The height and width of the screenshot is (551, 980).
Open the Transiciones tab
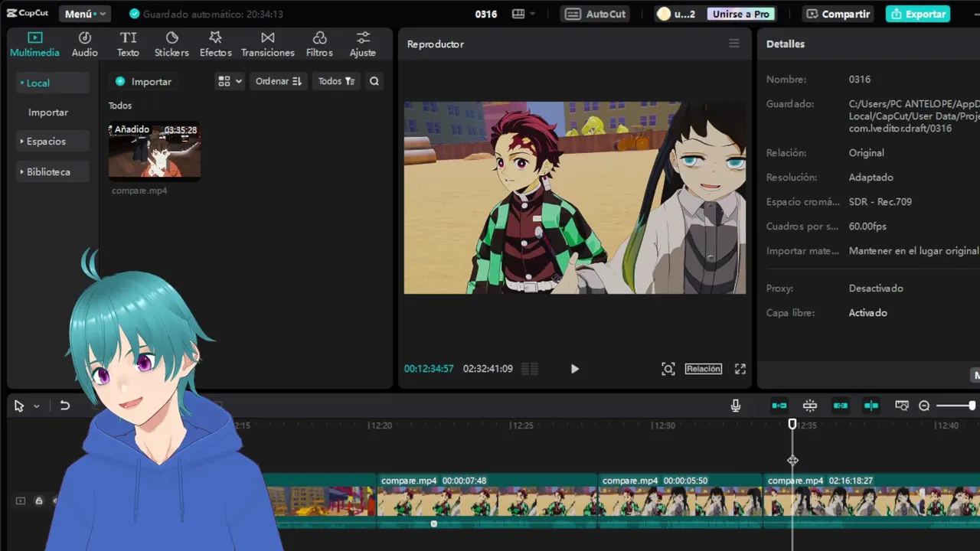click(x=268, y=44)
